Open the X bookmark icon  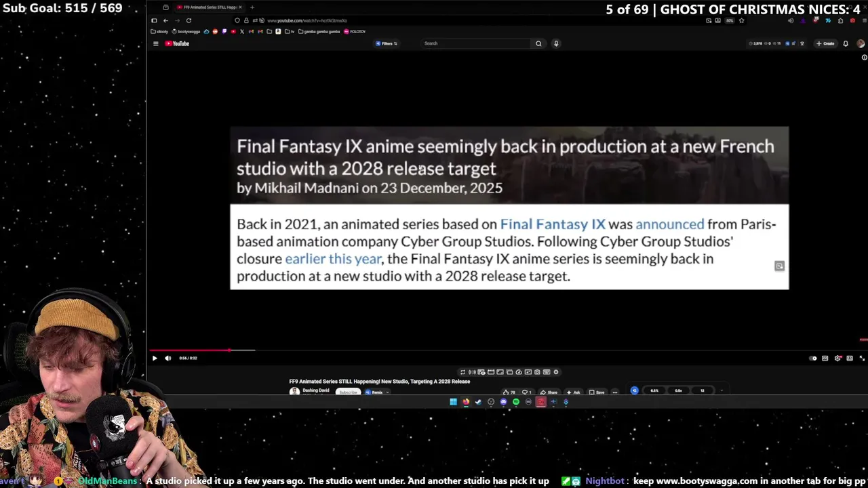tap(242, 32)
